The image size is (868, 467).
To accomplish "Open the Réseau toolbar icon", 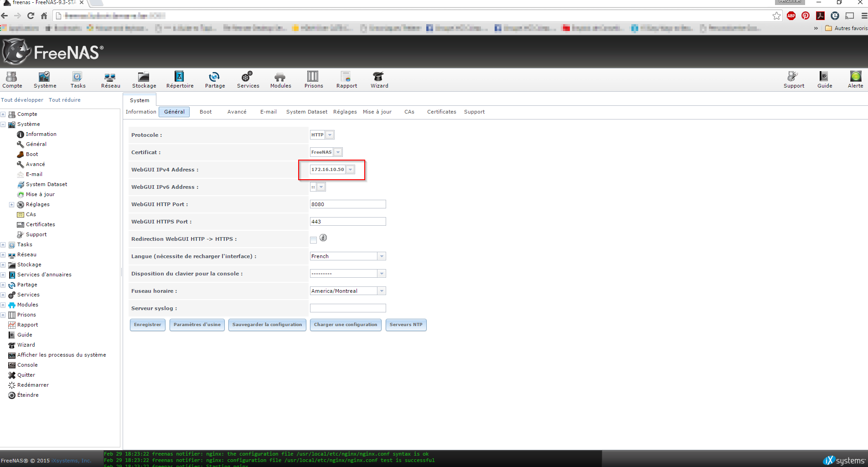I will pyautogui.click(x=110, y=80).
